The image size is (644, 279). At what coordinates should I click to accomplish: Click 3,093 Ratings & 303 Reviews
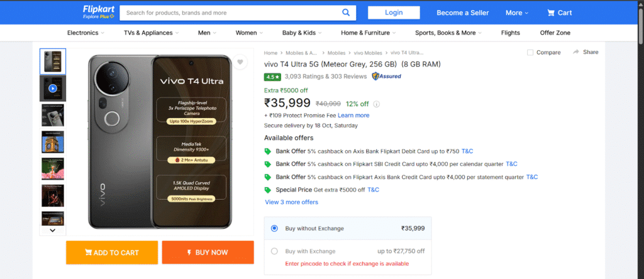pyautogui.click(x=325, y=76)
